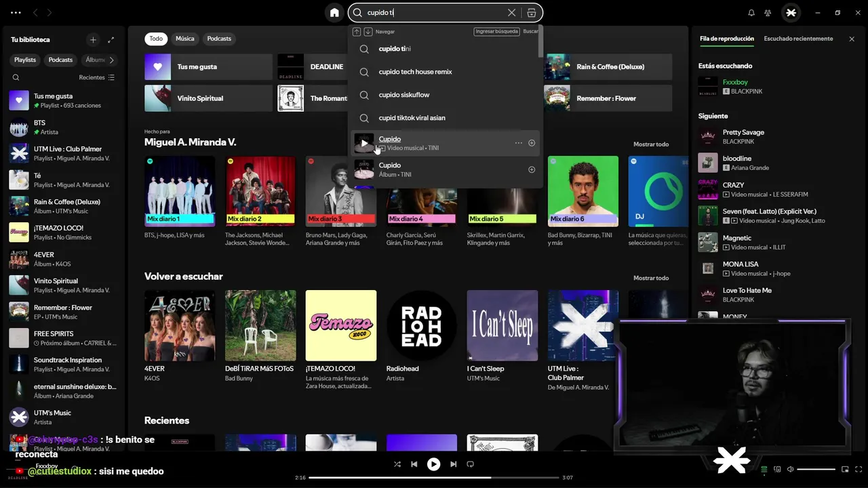This screenshot has height=488, width=868.
Task: Open Rain & Coffee (Deluxe) shortcut card
Action: tap(608, 67)
